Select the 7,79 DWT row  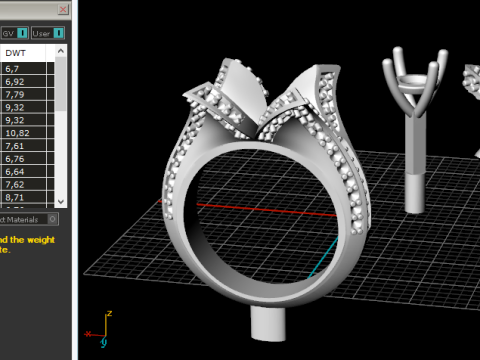click(23, 95)
